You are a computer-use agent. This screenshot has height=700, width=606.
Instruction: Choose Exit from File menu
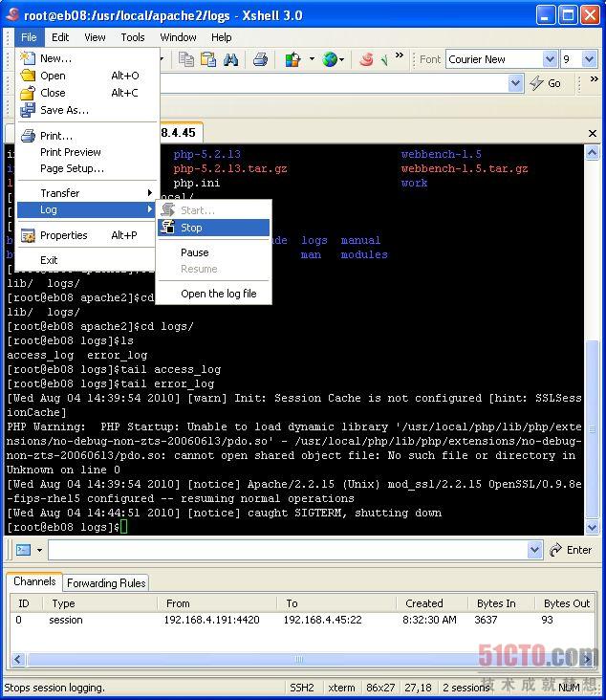pyautogui.click(x=88, y=260)
